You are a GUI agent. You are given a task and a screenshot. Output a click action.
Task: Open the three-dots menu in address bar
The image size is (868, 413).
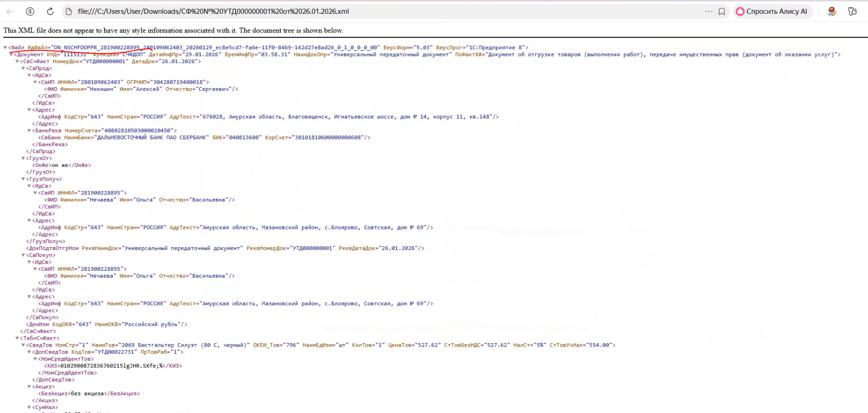[x=709, y=11]
